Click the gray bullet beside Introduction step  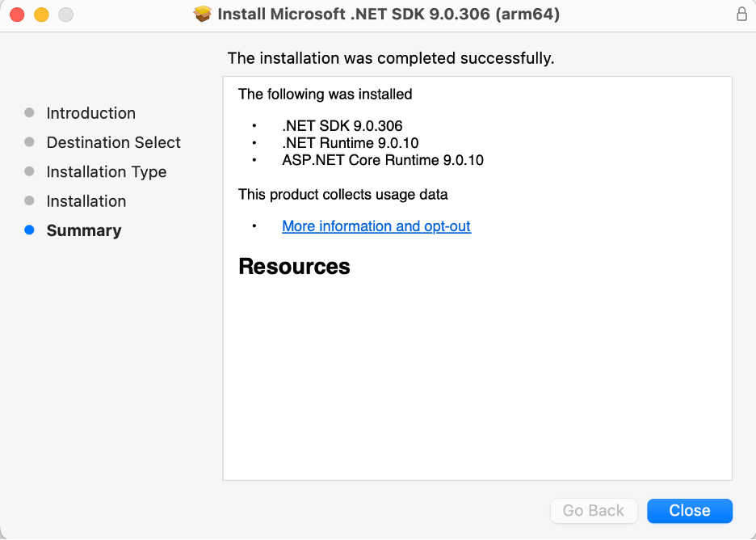pyautogui.click(x=30, y=113)
